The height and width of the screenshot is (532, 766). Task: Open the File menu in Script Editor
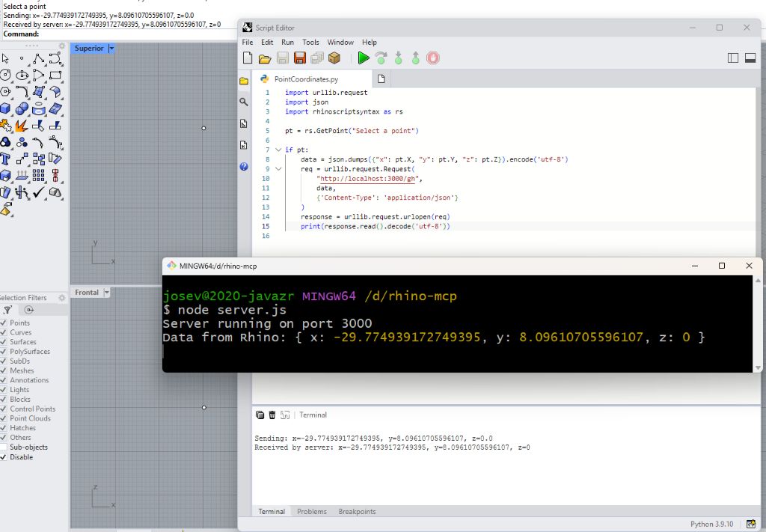point(248,43)
